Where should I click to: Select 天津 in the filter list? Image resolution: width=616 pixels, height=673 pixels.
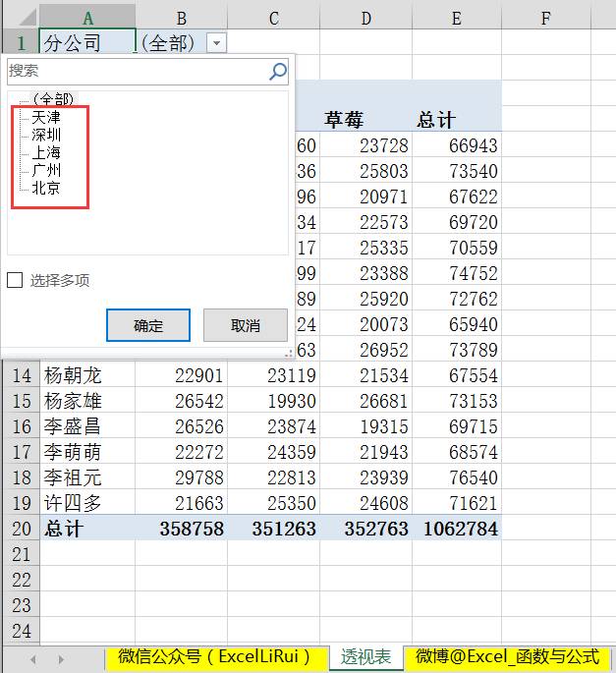(x=46, y=117)
